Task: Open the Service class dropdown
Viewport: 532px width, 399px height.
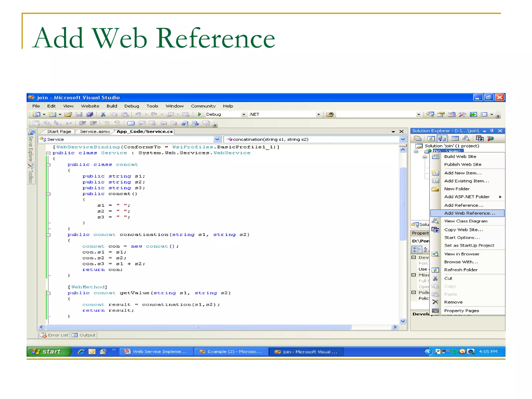Action: [217, 139]
